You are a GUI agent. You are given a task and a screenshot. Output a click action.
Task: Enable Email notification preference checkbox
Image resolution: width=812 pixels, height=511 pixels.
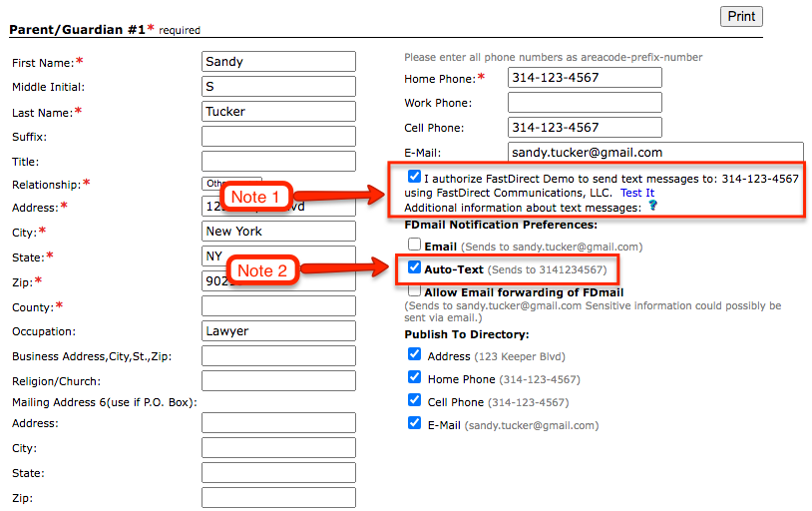[414, 245]
